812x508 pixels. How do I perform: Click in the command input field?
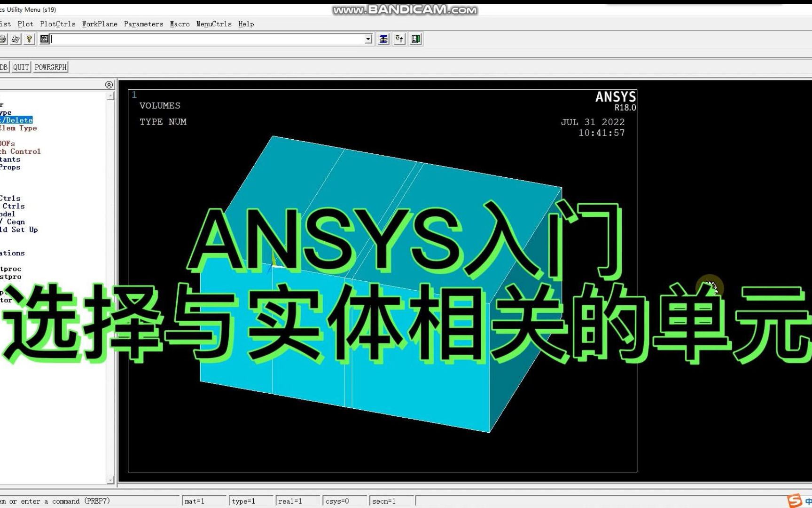207,39
